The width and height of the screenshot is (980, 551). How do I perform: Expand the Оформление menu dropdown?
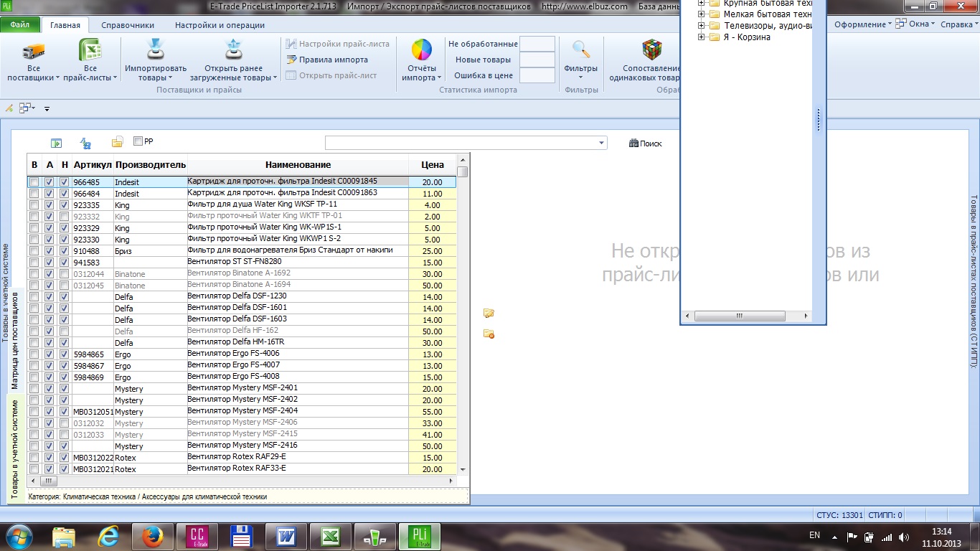(x=890, y=24)
